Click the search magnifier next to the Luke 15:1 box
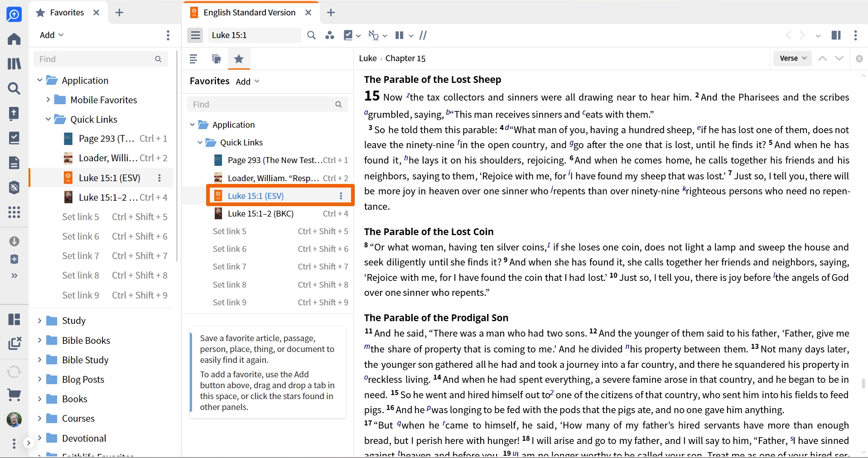Screen dimensions: 868x458 [x=311, y=35]
